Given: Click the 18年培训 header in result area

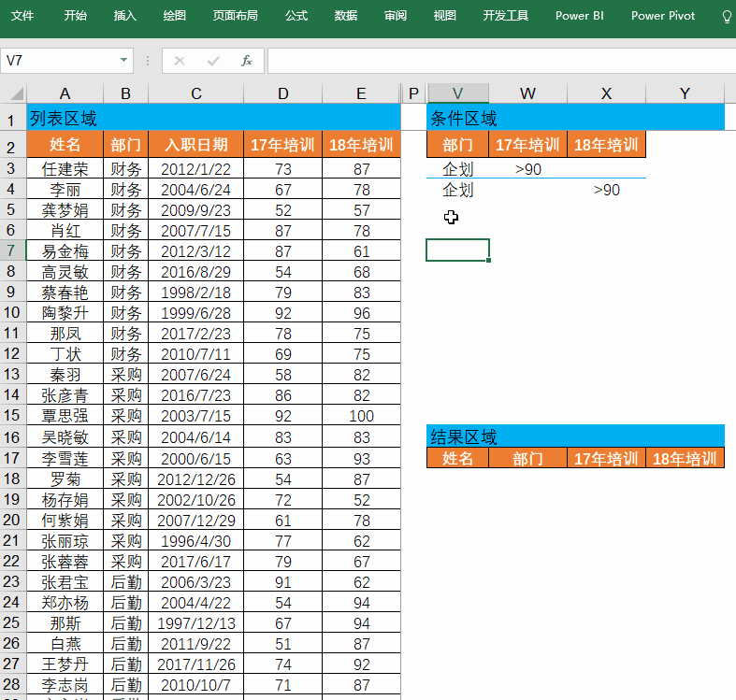Looking at the screenshot, I should pos(685,458).
